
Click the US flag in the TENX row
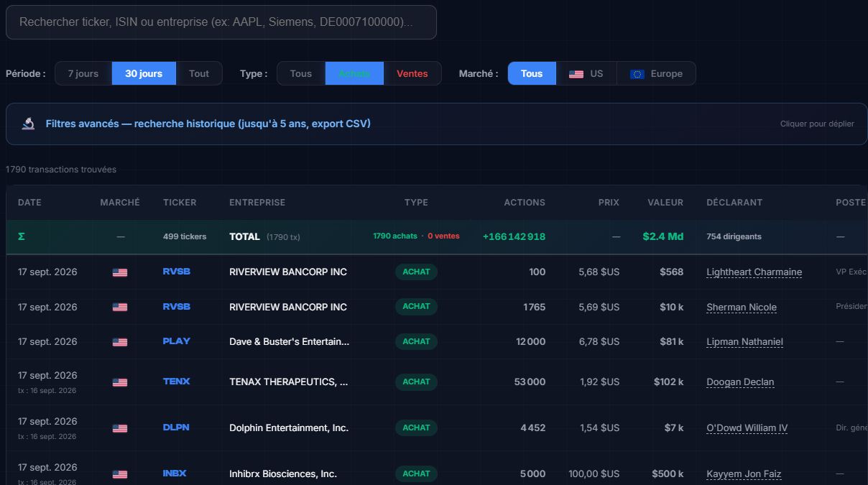click(x=120, y=382)
